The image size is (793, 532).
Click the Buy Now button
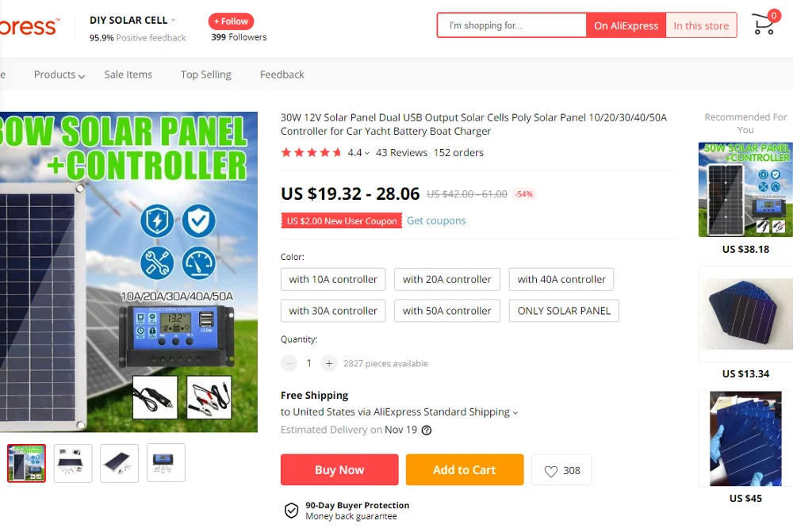[x=339, y=470]
